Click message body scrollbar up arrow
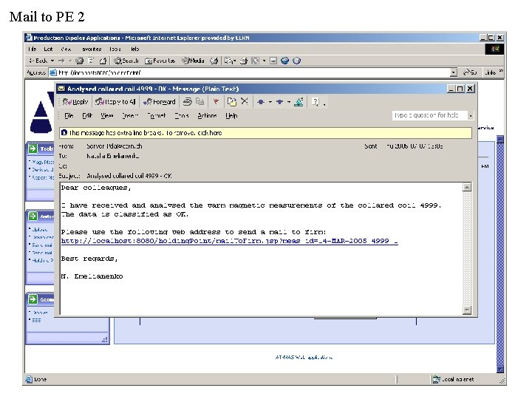This screenshot has height=399, width=532. [x=467, y=187]
